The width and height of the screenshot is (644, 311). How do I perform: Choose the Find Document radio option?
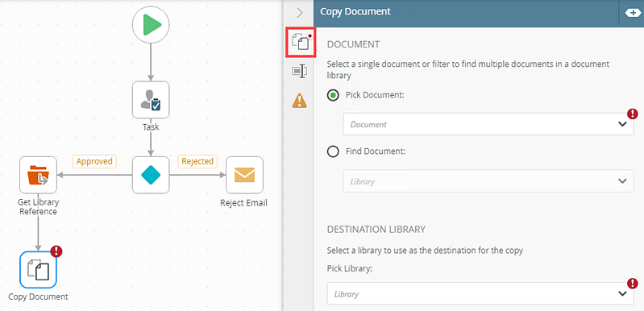333,151
